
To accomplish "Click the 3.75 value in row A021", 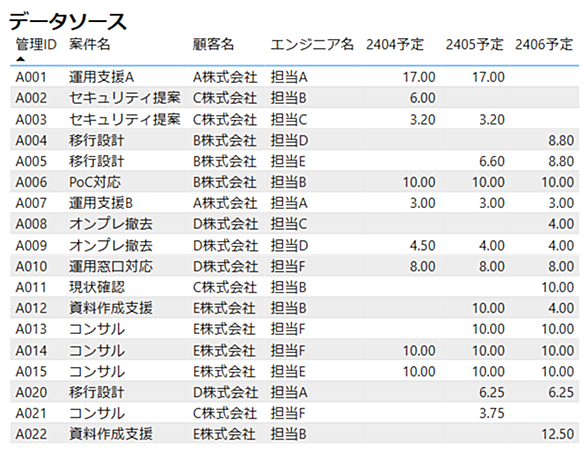I will [x=492, y=413].
